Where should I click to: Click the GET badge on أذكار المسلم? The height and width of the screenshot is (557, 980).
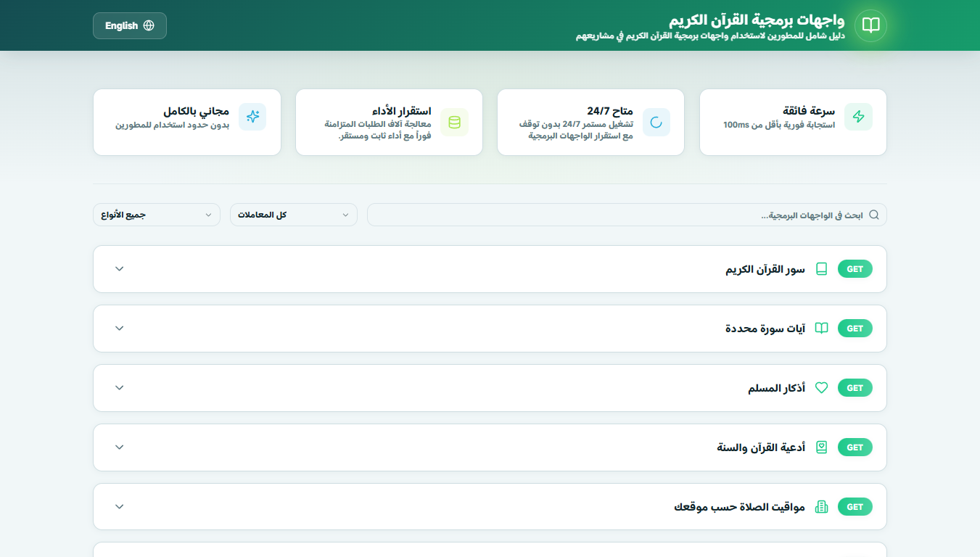pyautogui.click(x=855, y=387)
